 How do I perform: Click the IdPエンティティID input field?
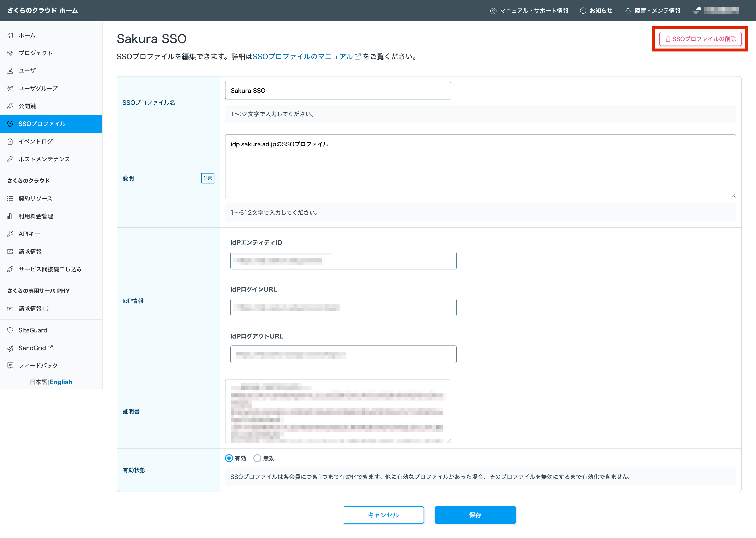343,261
